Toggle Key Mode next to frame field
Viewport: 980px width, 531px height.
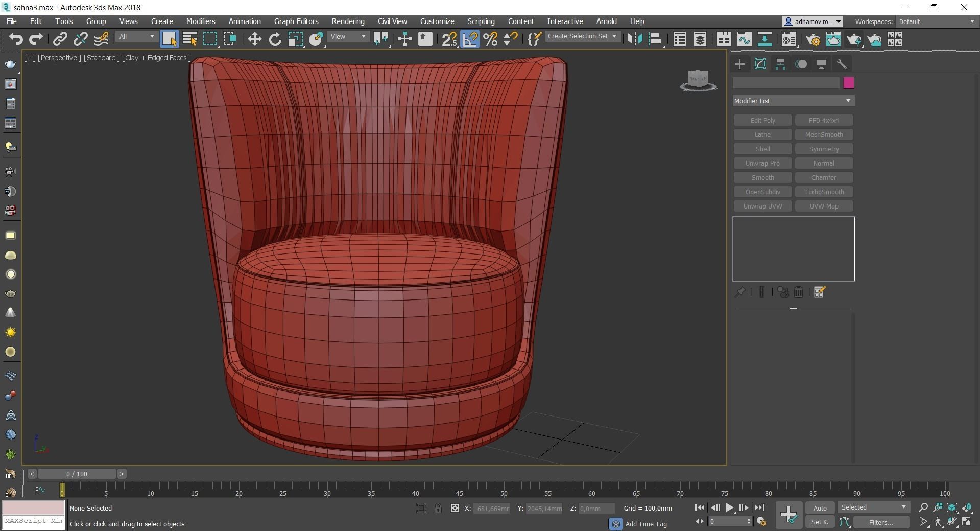(700, 521)
